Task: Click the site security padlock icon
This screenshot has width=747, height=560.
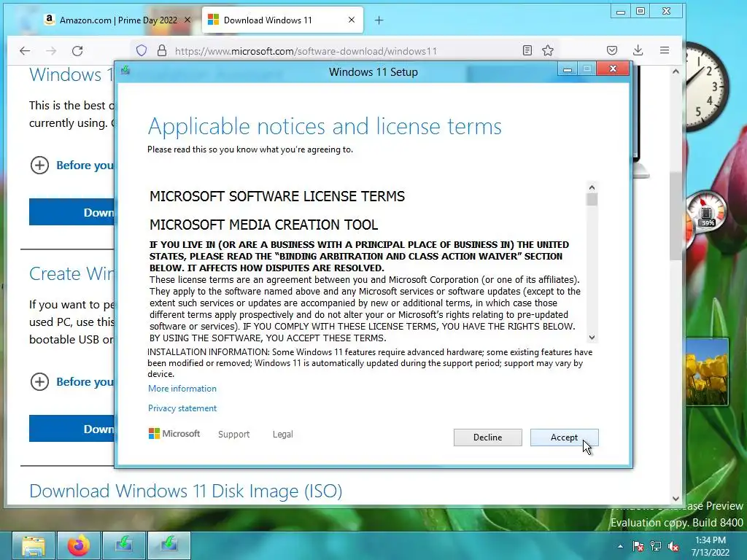Action: 162,50
